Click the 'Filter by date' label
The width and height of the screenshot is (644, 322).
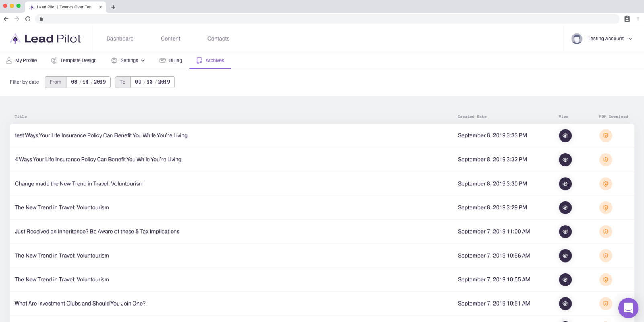tap(25, 82)
